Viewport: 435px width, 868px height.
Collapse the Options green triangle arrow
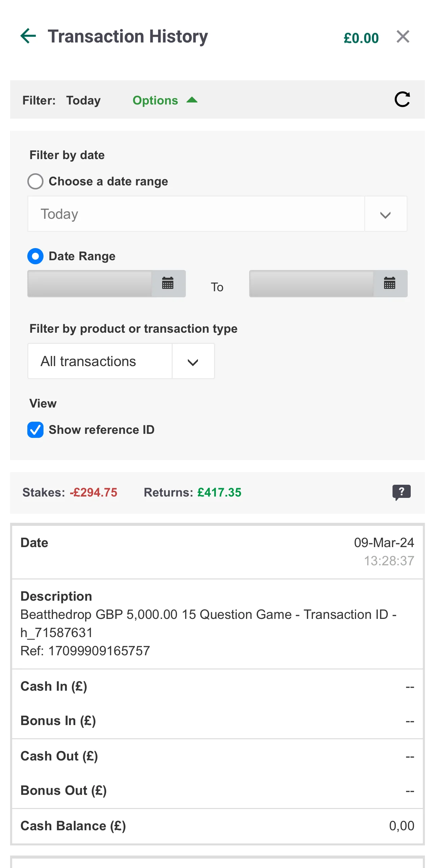pyautogui.click(x=192, y=100)
